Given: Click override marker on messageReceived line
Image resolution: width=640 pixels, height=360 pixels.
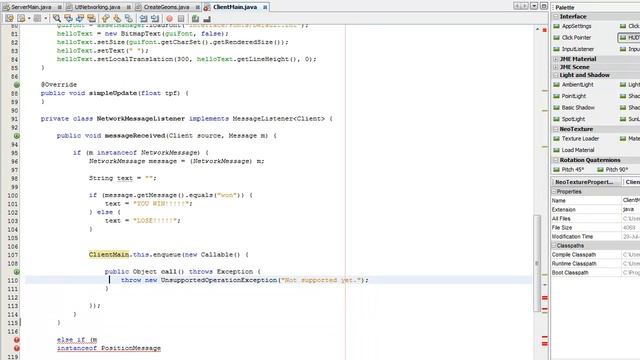Looking at the screenshot, I should click(x=16, y=136).
